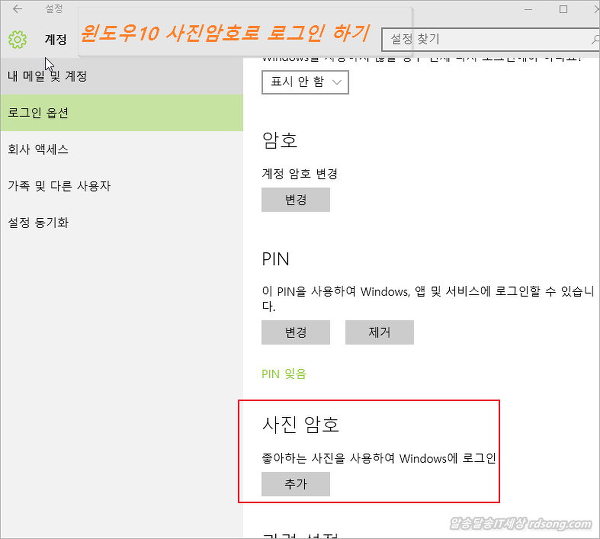
Task: Click the 사진 암호 heading
Action: (x=301, y=425)
